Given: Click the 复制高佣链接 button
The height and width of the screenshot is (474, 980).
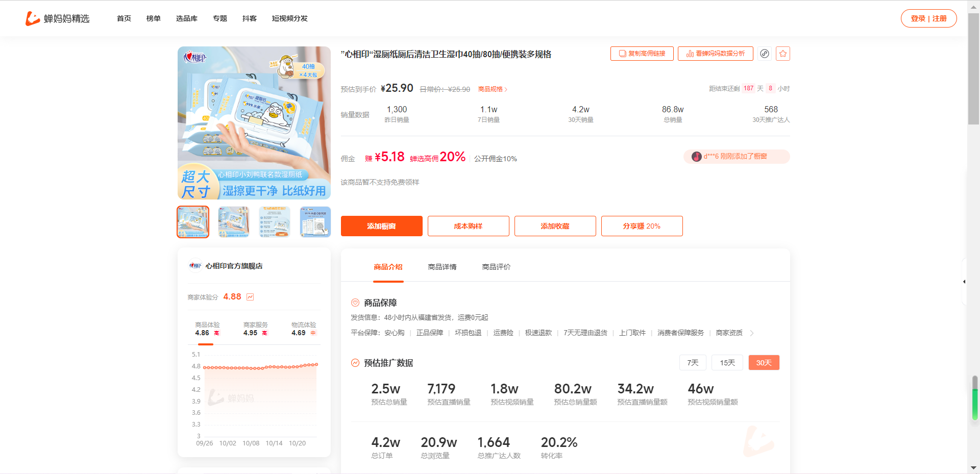Looking at the screenshot, I should point(642,54).
